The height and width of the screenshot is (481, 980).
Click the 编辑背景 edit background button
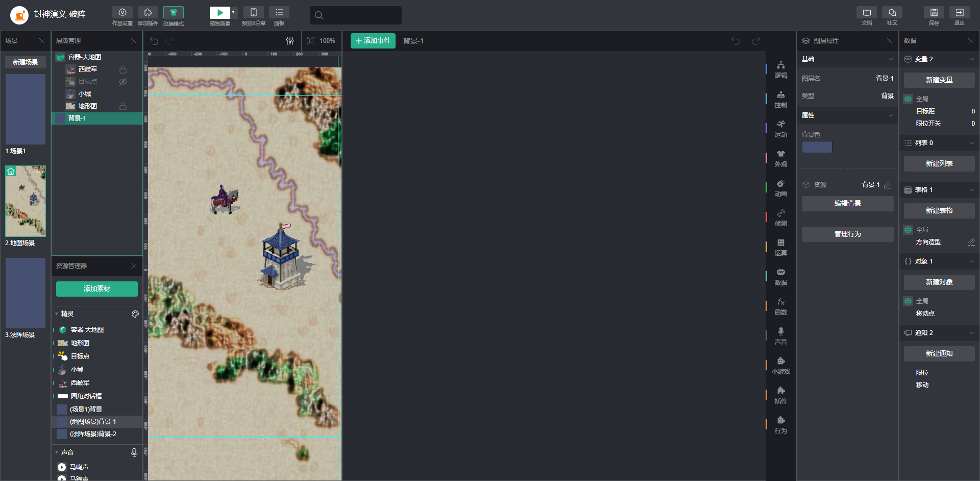pos(848,204)
